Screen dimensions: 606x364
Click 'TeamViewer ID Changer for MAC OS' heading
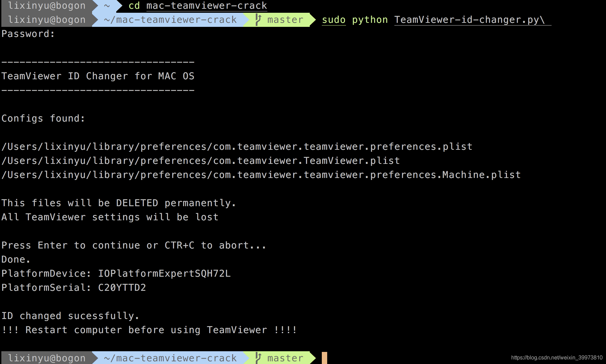coord(98,76)
